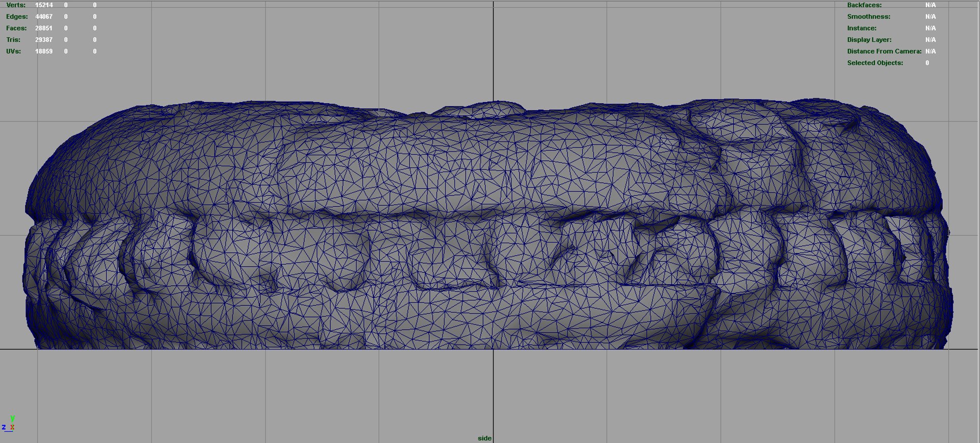Click the 'Smoothness:' HUD label
Screen dimensions: 980x443
click(869, 17)
